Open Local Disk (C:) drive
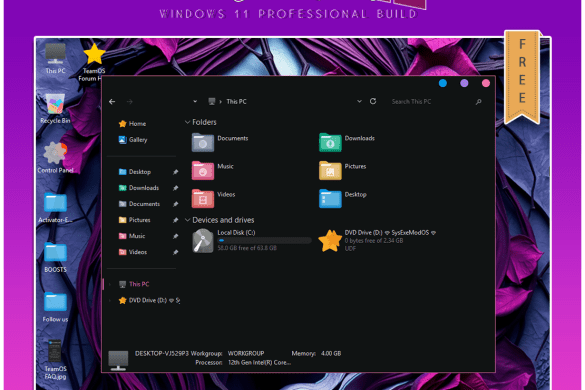The image size is (585, 390). point(203,241)
